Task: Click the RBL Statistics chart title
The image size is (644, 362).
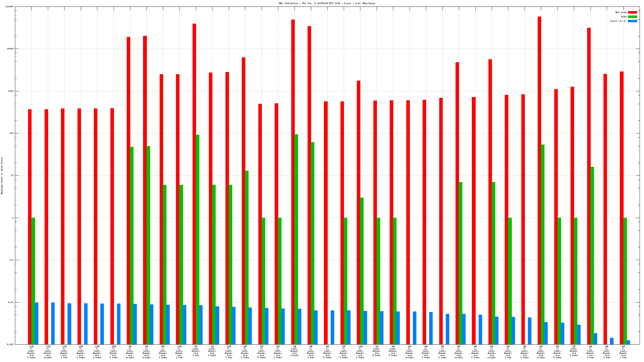Action: pos(327,3)
